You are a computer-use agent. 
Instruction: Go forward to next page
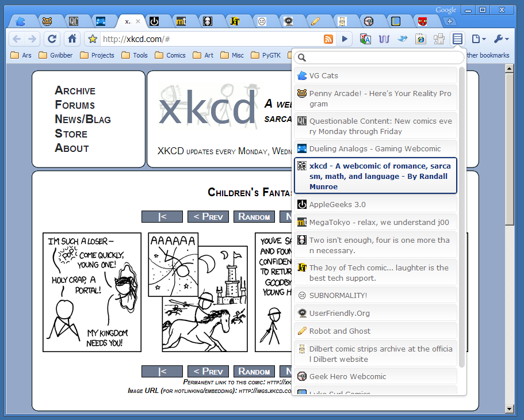point(32,39)
